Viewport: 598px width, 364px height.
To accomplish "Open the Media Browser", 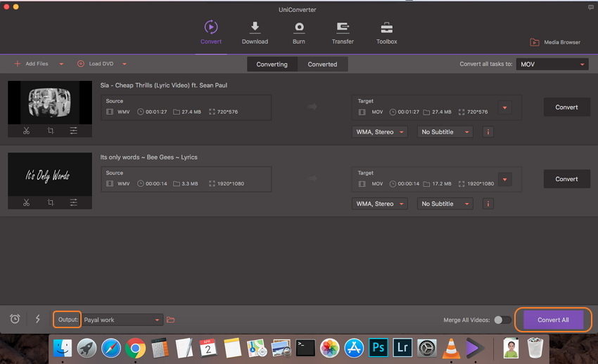I will click(x=555, y=42).
